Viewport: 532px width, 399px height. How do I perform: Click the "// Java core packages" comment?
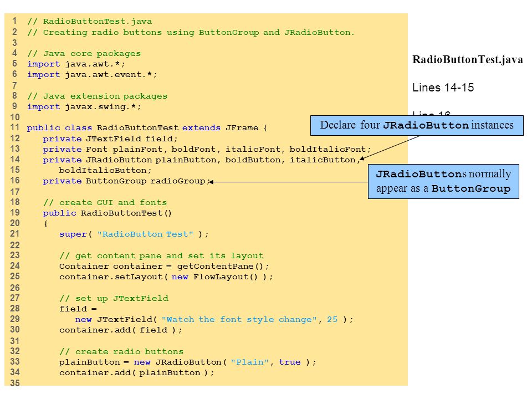point(84,54)
